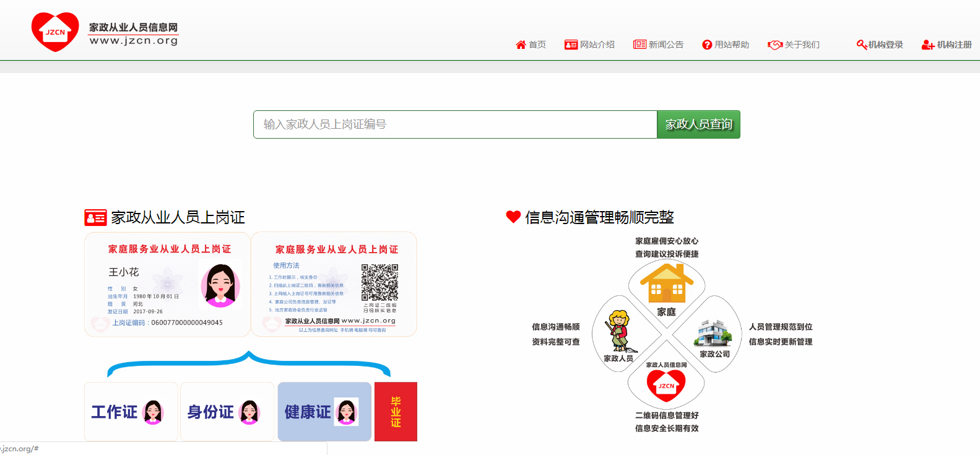Click the red heart icon beside 信息沟通管理畅顺完整

513,217
